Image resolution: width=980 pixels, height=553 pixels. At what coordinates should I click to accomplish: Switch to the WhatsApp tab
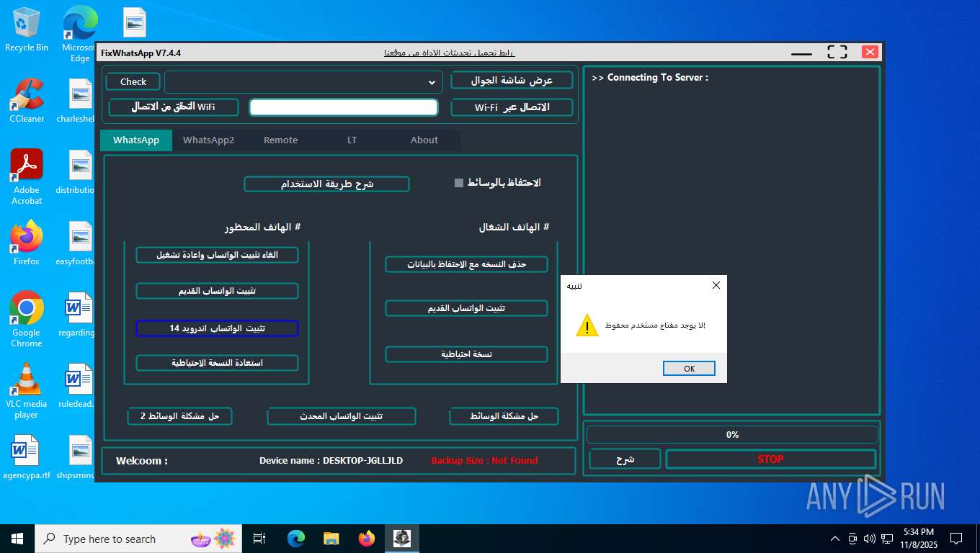[x=136, y=140]
